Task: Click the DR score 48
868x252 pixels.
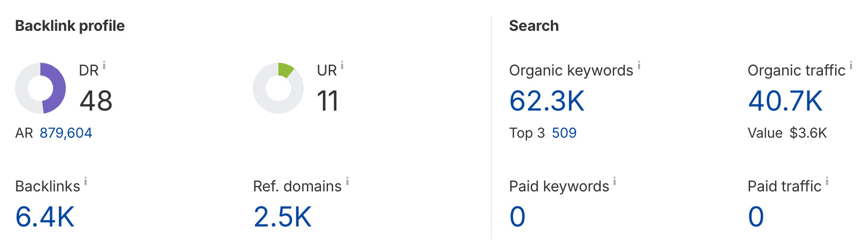Action: [96, 101]
